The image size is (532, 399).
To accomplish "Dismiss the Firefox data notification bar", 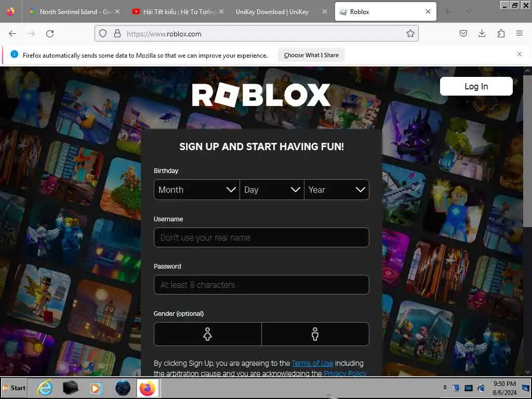I will (520, 54).
